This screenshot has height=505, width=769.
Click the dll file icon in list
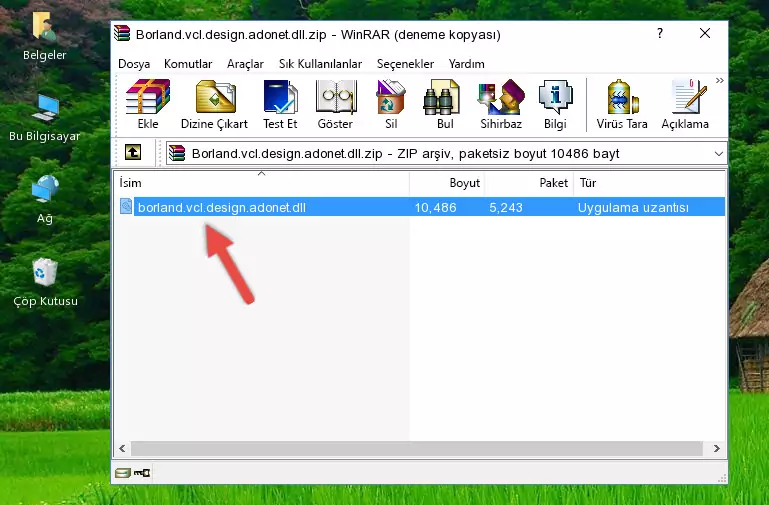coord(126,206)
